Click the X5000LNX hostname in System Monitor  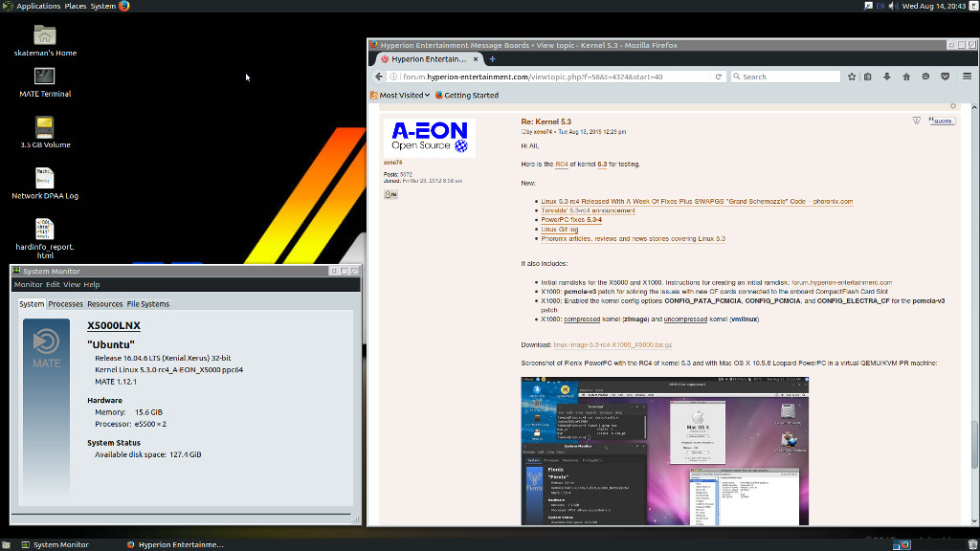pyautogui.click(x=114, y=325)
